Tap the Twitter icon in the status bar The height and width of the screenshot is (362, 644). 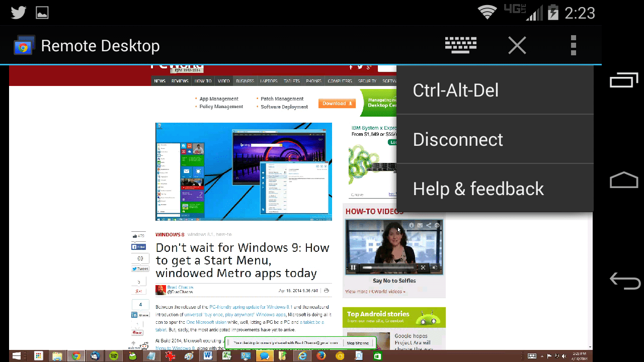point(18,12)
